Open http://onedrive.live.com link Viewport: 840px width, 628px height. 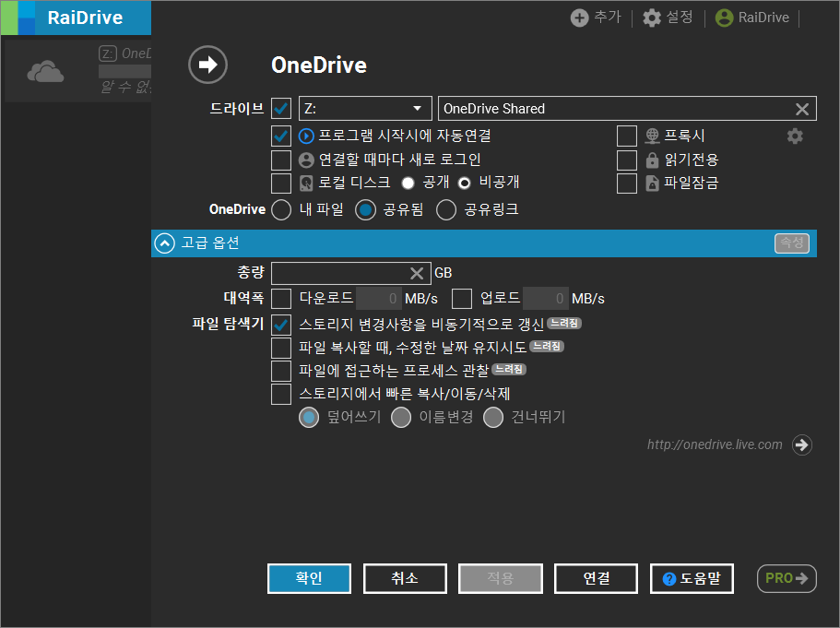coord(714,444)
